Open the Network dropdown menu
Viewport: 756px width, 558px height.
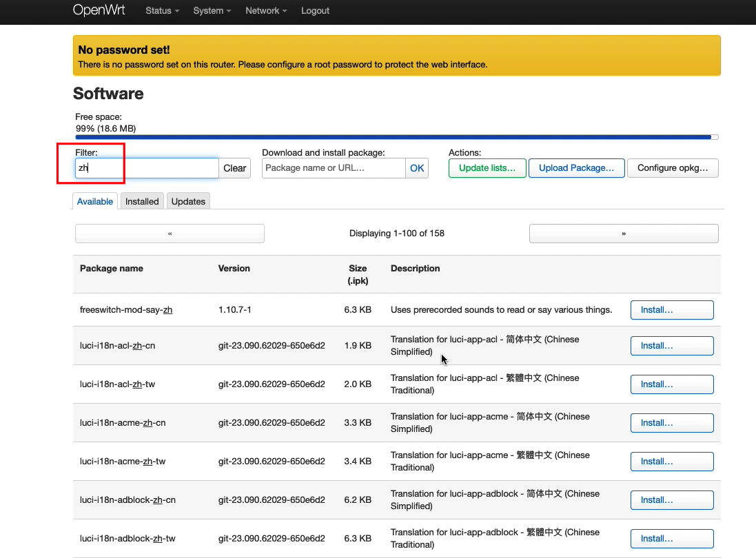[x=265, y=11]
